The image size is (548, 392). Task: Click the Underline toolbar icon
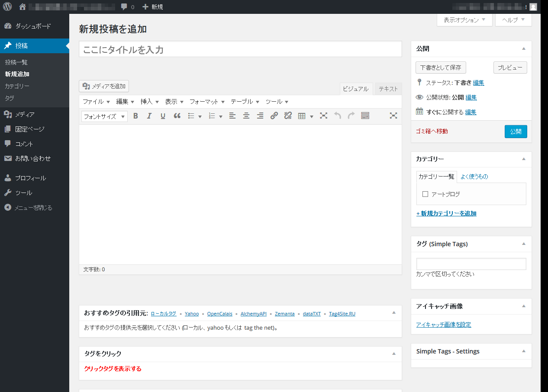[x=163, y=116]
